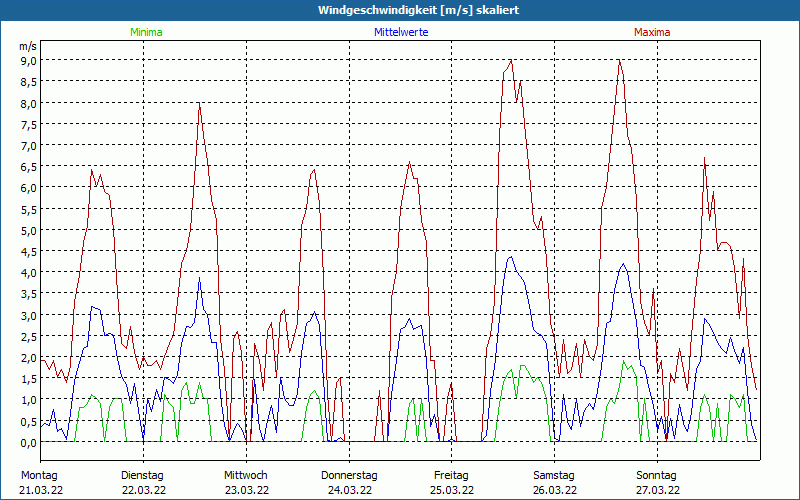
Task: Click the 8,0 y-axis value
Action: pyautogui.click(x=28, y=103)
